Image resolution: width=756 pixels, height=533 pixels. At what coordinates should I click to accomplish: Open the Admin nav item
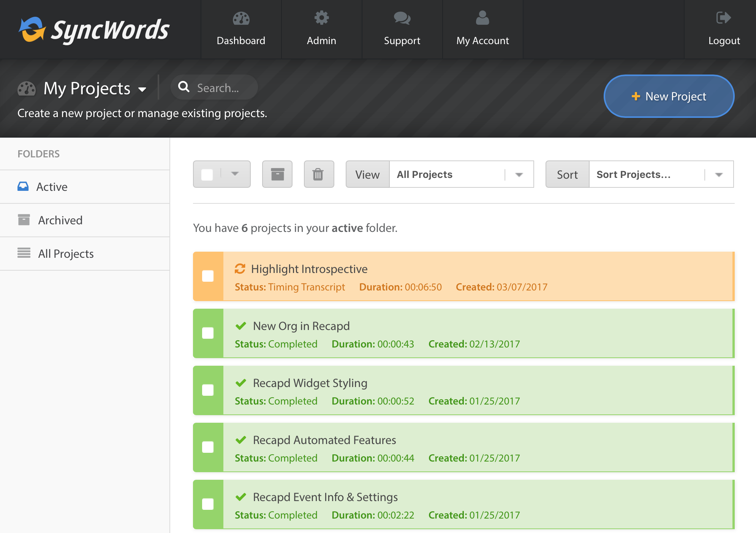[321, 29]
